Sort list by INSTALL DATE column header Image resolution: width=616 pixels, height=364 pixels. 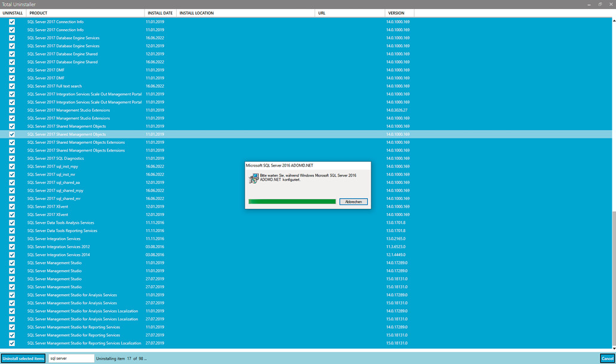[161, 13]
